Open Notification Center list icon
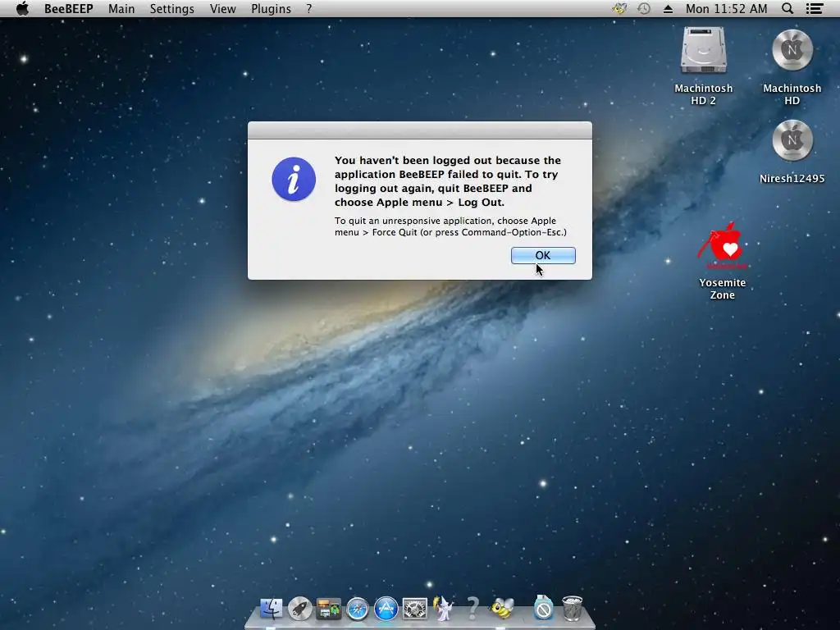The image size is (840, 630). click(x=815, y=8)
